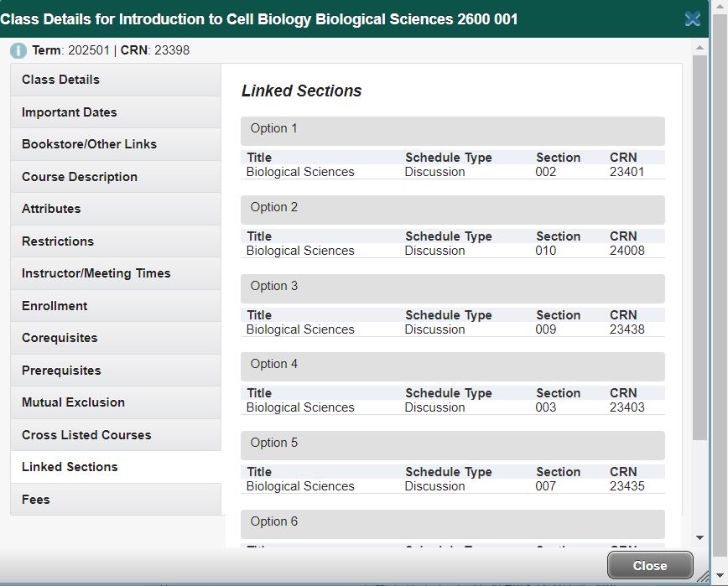Image resolution: width=728 pixels, height=586 pixels.
Task: Open the Class Details tab
Action: pyautogui.click(x=116, y=80)
